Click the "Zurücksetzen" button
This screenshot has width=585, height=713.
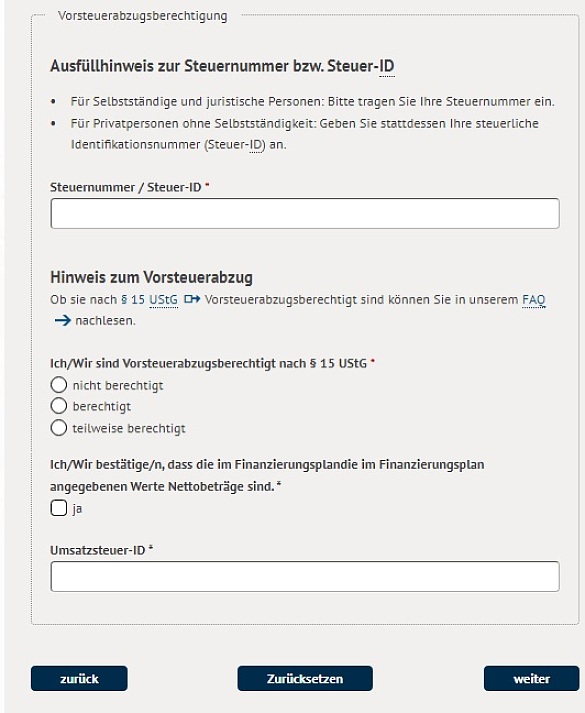305,678
